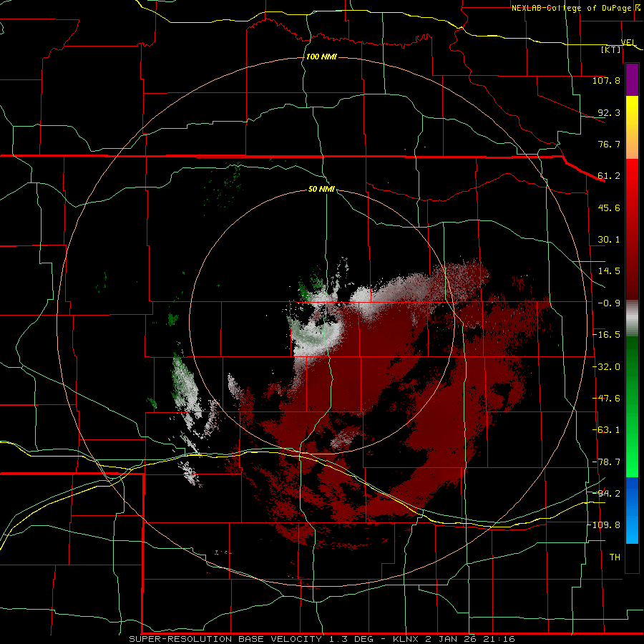Click the yellow-orange segment of color bar

[x=632, y=127]
